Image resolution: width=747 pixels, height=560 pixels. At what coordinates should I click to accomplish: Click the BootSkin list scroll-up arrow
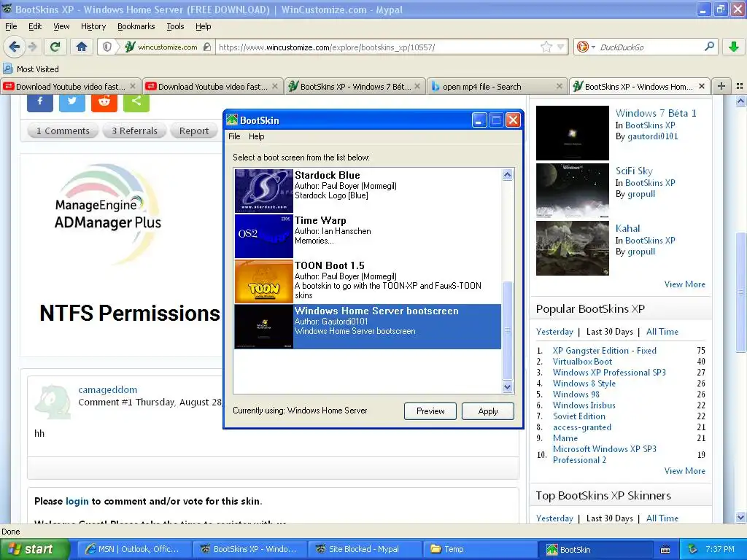508,175
